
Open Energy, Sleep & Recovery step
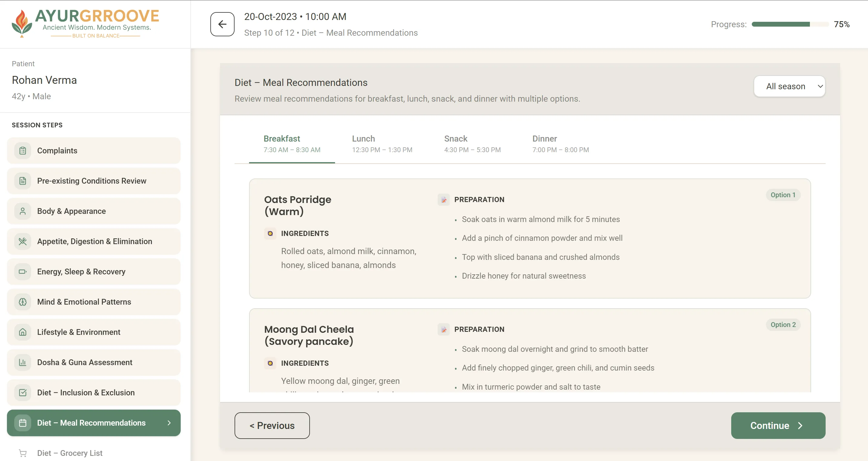click(94, 272)
